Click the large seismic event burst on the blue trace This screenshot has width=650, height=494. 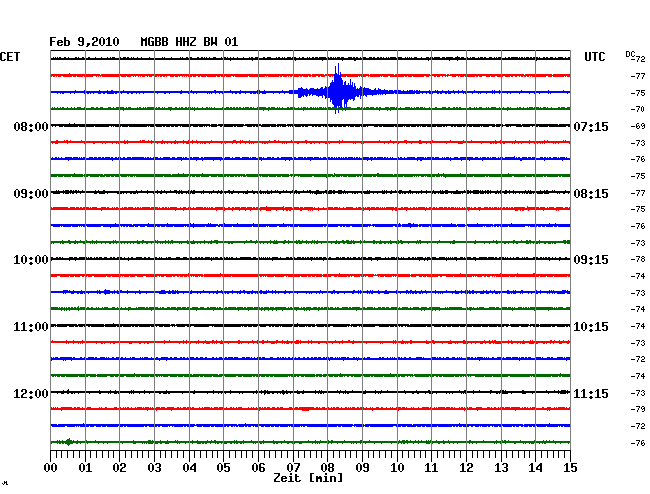click(x=339, y=90)
